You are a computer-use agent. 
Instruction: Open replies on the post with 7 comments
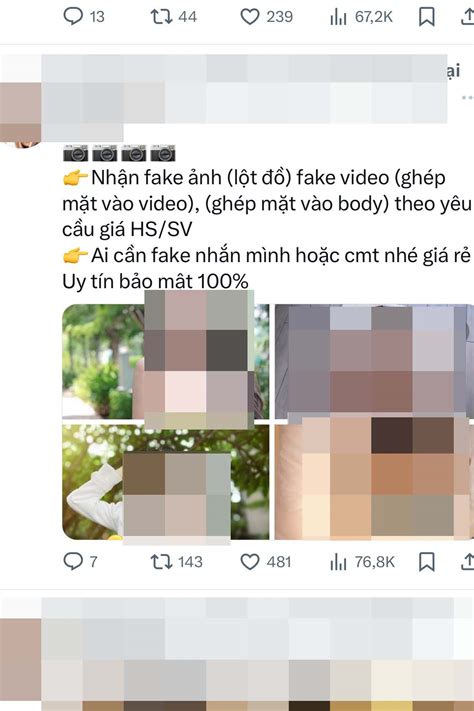tap(80, 562)
